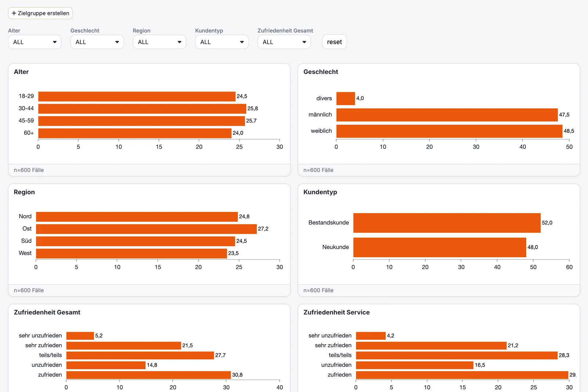Image resolution: width=588 pixels, height=392 pixels.
Task: Click sehr unzufrieden bar in Zufriedenheit Service
Action: coord(371,336)
